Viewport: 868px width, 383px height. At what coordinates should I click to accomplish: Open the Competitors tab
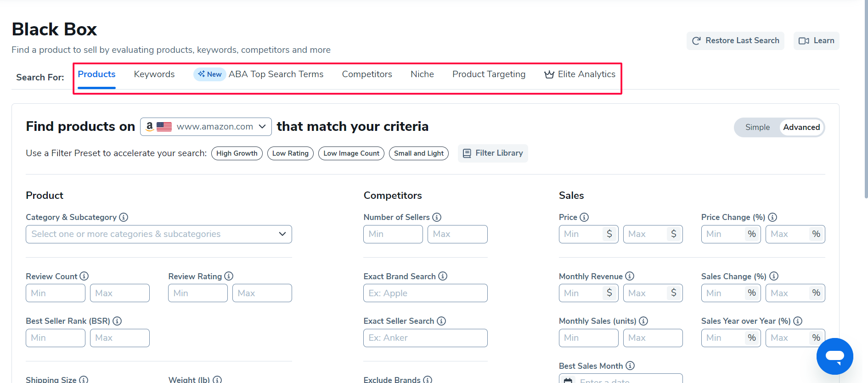click(x=367, y=74)
